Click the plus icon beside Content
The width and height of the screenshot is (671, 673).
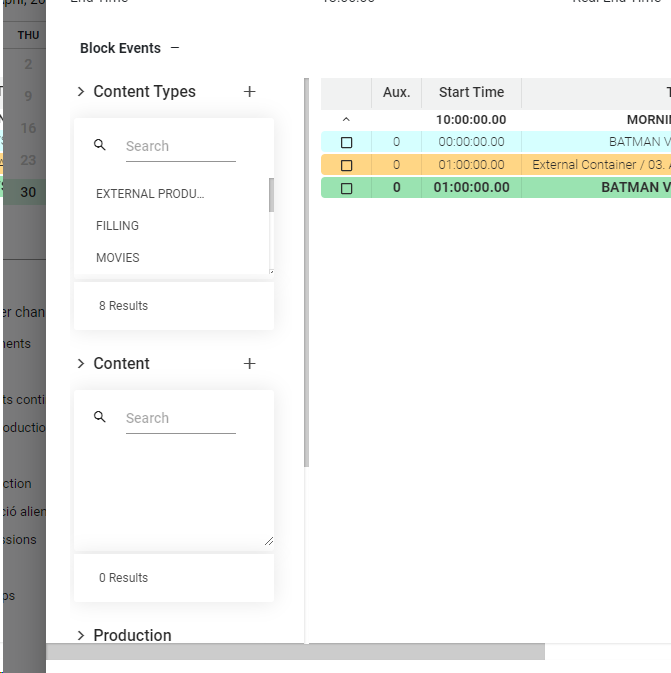click(250, 363)
